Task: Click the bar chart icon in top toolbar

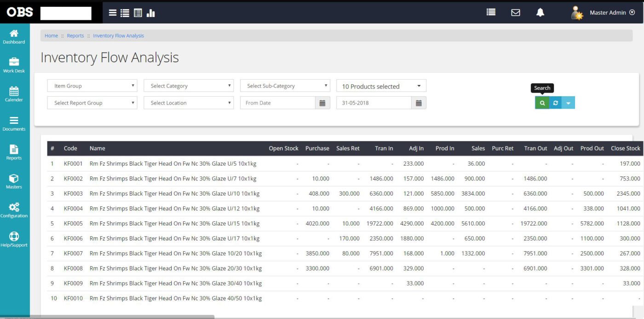Action: pyautogui.click(x=150, y=13)
